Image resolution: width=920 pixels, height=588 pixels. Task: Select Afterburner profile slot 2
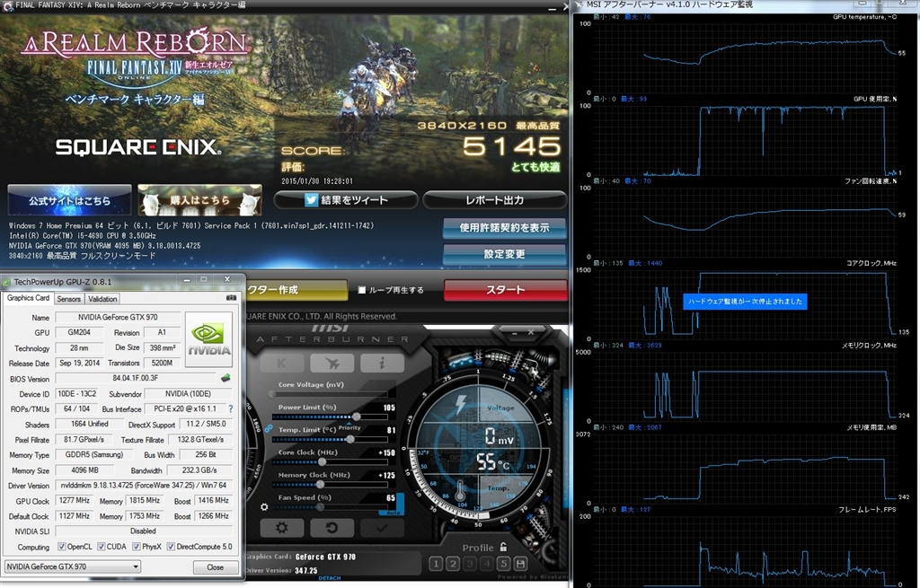click(453, 564)
